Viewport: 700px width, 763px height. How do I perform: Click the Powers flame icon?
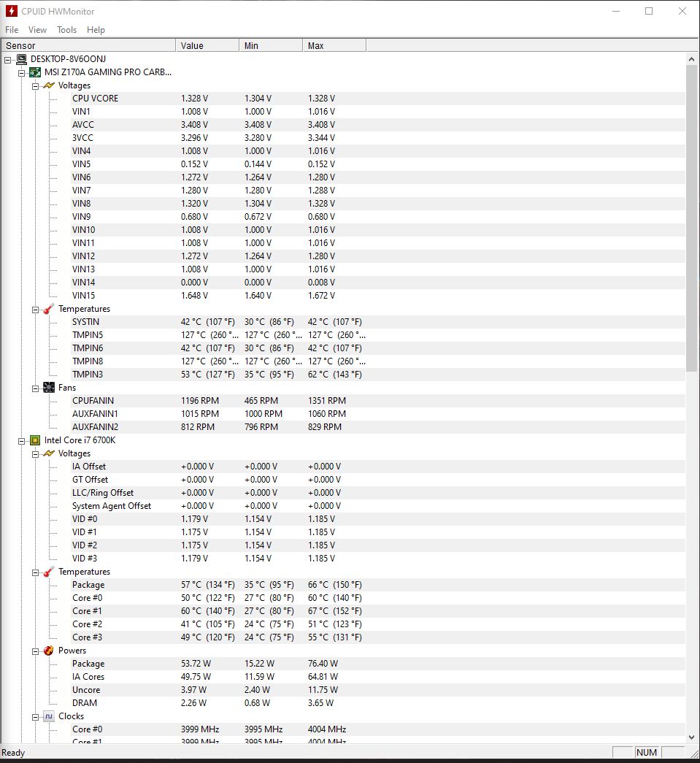coord(49,651)
